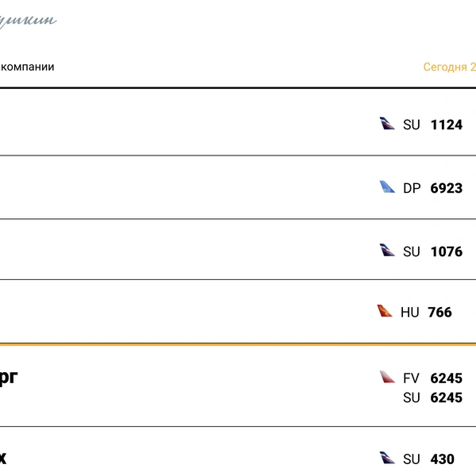
Task: Click the empty flight row for SU 1076
Action: [x=238, y=250]
